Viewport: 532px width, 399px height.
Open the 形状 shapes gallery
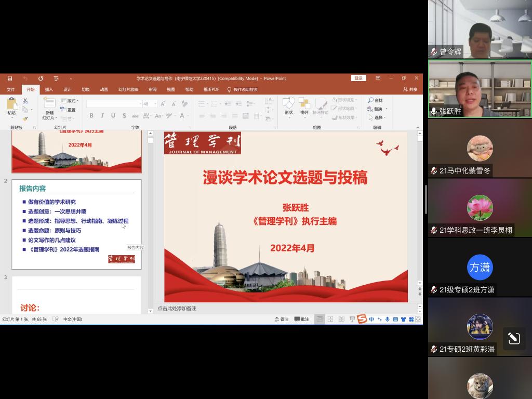tap(289, 107)
